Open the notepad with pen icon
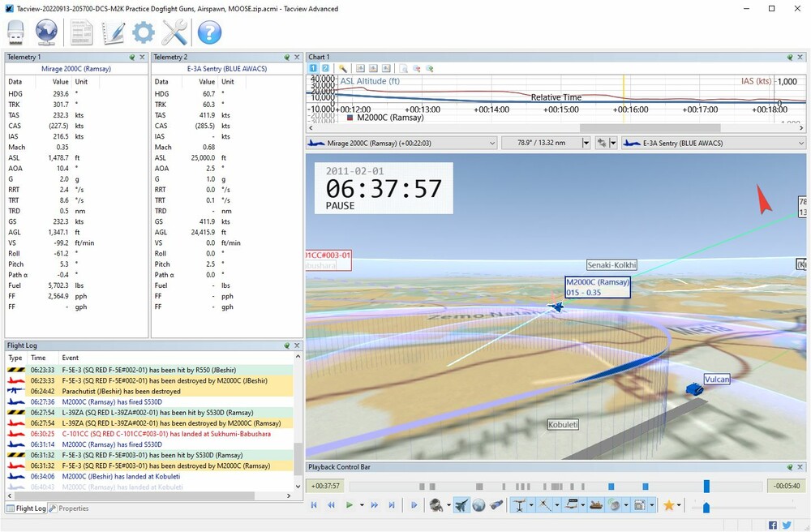This screenshot has height=532, width=811. click(113, 32)
